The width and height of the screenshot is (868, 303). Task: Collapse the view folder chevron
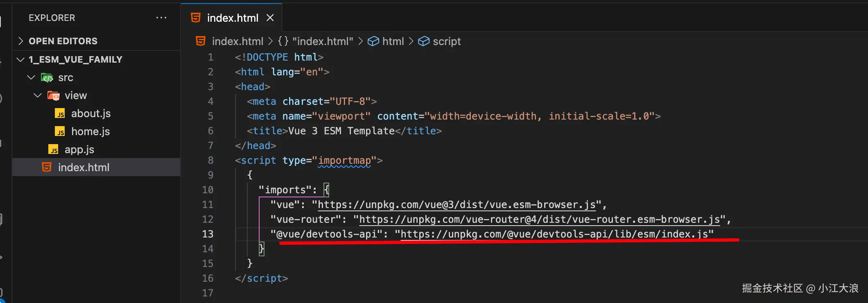click(38, 95)
